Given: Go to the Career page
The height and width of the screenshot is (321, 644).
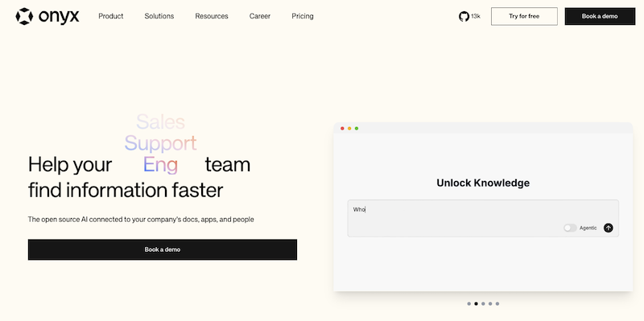Looking at the screenshot, I should [x=260, y=16].
